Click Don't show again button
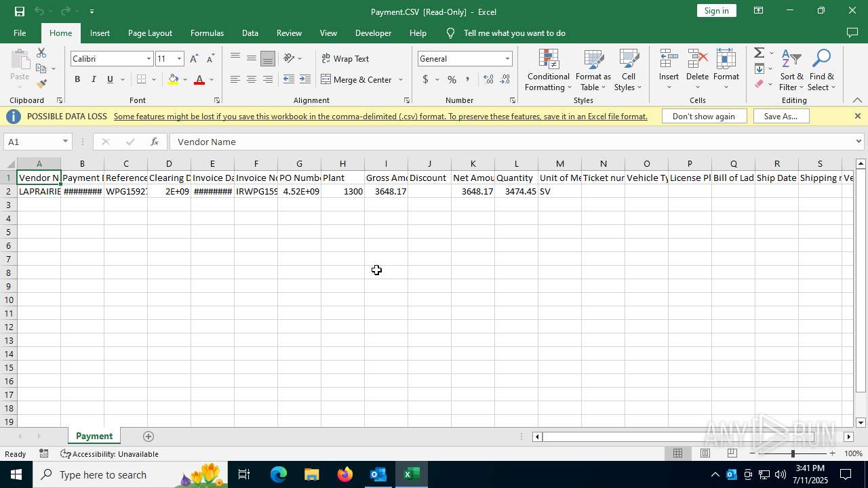Screen dimensions: 868x488 click(x=704, y=117)
